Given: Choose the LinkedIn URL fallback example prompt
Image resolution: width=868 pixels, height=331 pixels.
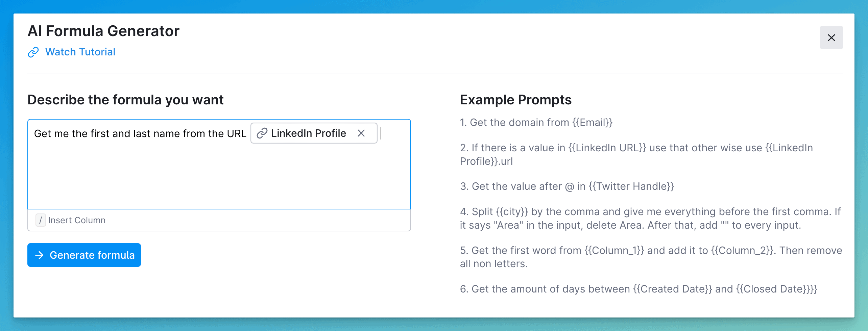Looking at the screenshot, I should point(636,154).
